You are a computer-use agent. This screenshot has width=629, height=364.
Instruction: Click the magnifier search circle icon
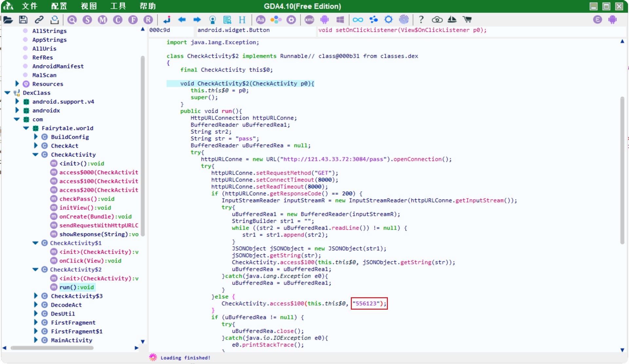click(x=72, y=20)
